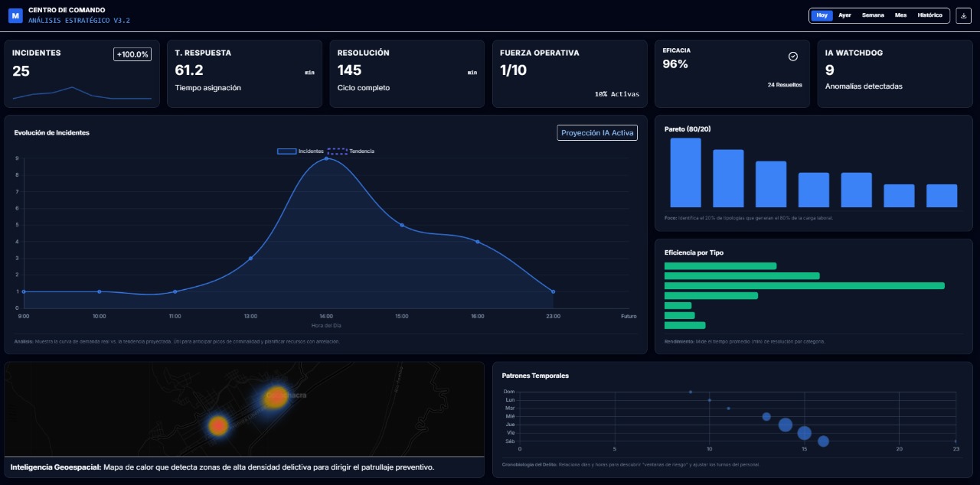
Task: Switch to the Ayer tab
Action: coord(844,15)
